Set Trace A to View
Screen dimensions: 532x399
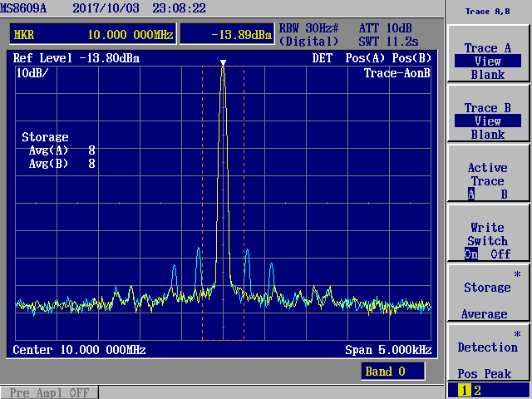(488, 62)
